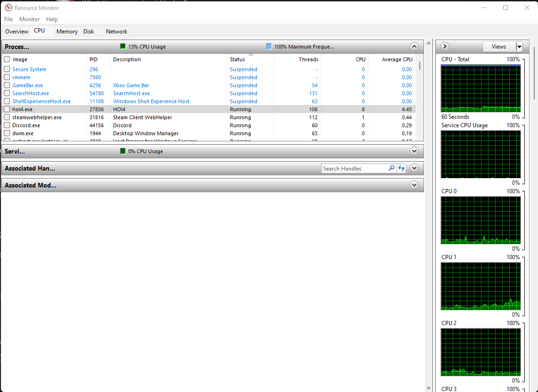Tick the hoi4.exe process checkbox
This screenshot has height=392, width=538.
(7, 109)
